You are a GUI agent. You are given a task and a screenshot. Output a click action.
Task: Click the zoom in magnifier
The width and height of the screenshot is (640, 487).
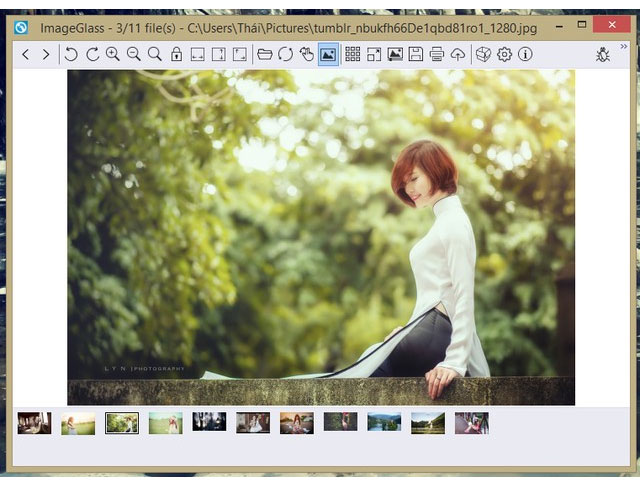point(113,54)
